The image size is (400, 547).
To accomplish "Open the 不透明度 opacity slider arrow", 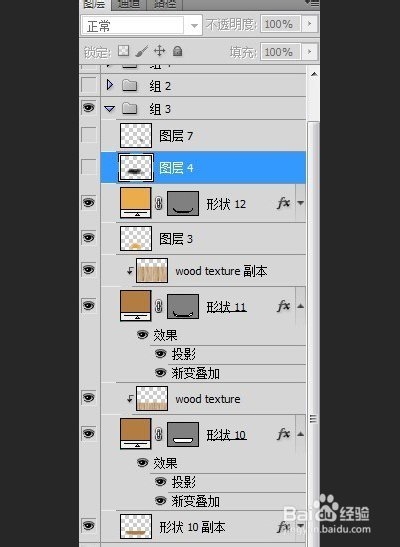I will pos(309,24).
